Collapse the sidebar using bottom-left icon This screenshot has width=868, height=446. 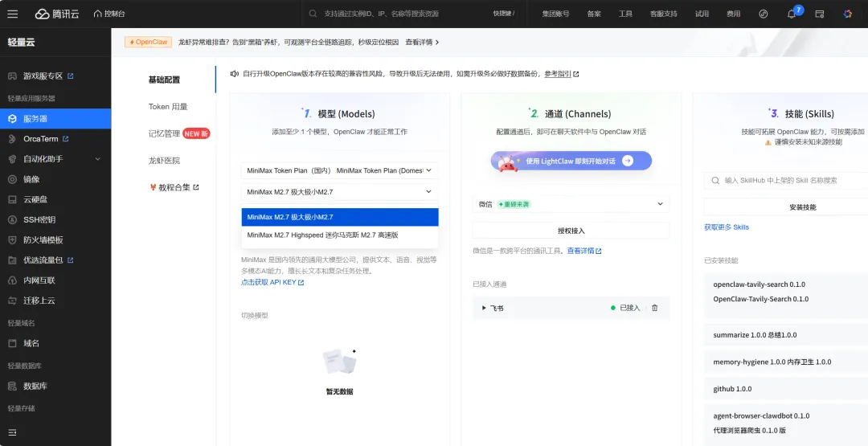tap(12, 432)
